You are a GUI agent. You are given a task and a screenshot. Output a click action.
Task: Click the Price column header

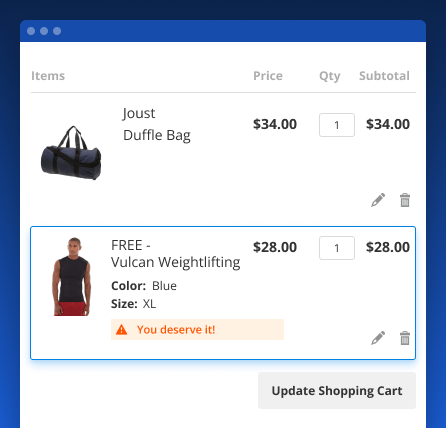tap(268, 76)
